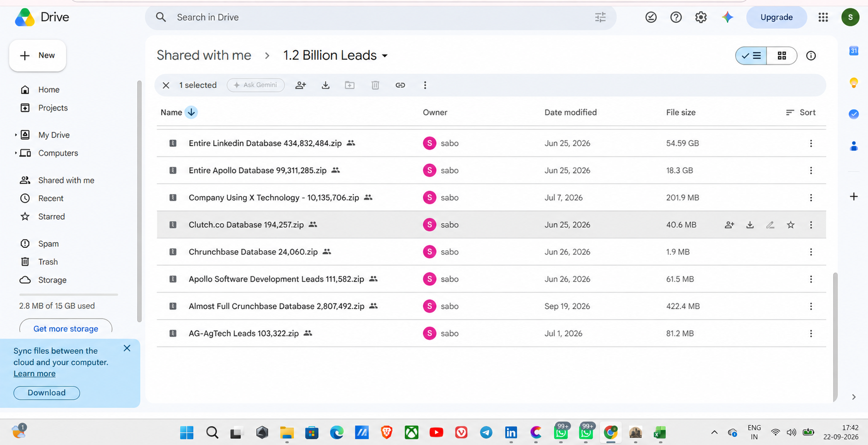Follow the Learn more link
The width and height of the screenshot is (868, 445).
34,374
